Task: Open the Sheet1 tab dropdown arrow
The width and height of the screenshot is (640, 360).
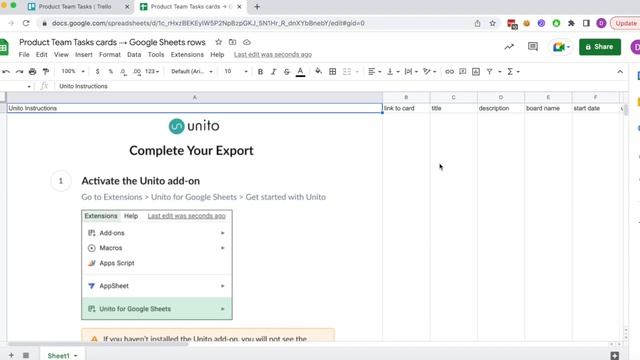Action: click(76, 356)
